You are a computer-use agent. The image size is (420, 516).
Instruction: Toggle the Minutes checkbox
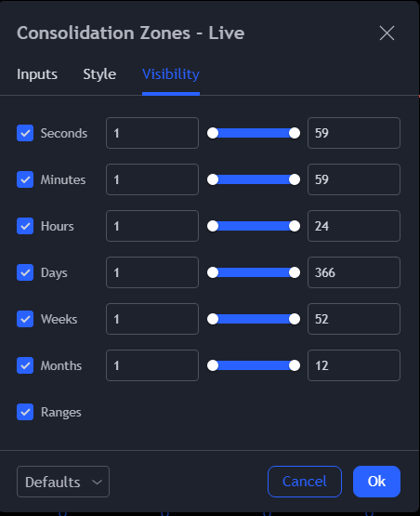[25, 179]
